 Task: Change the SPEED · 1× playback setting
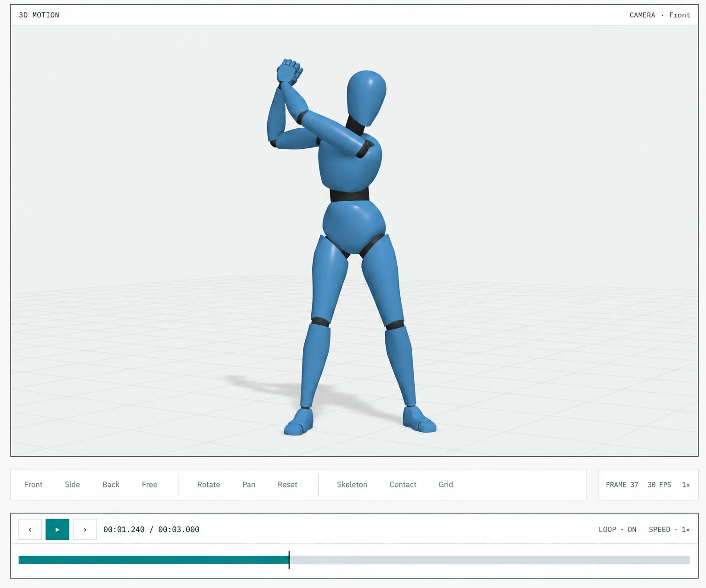[x=669, y=530]
